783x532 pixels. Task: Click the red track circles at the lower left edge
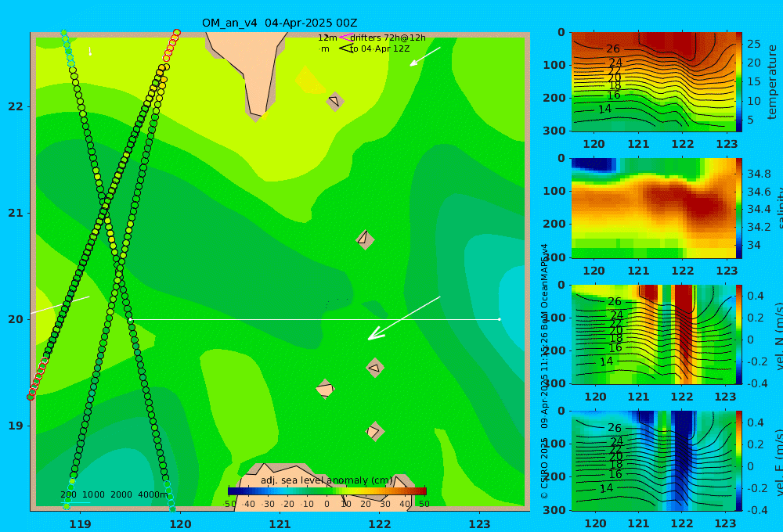tap(38, 379)
